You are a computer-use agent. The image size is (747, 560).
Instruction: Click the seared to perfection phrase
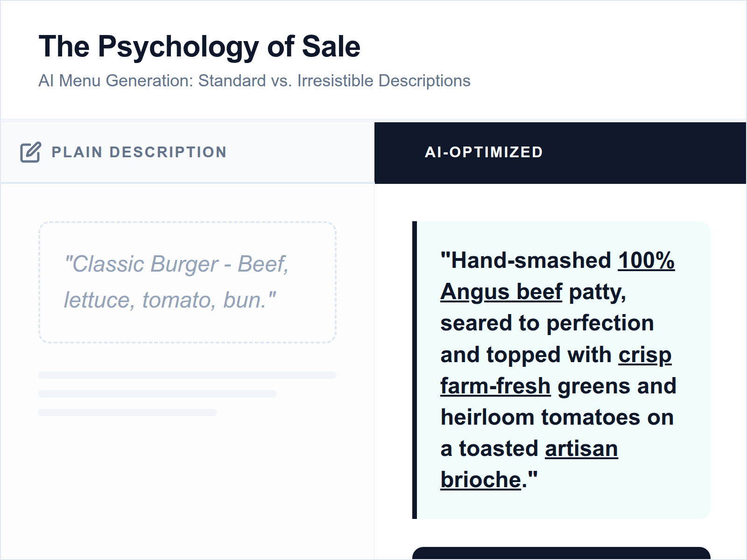point(547,322)
